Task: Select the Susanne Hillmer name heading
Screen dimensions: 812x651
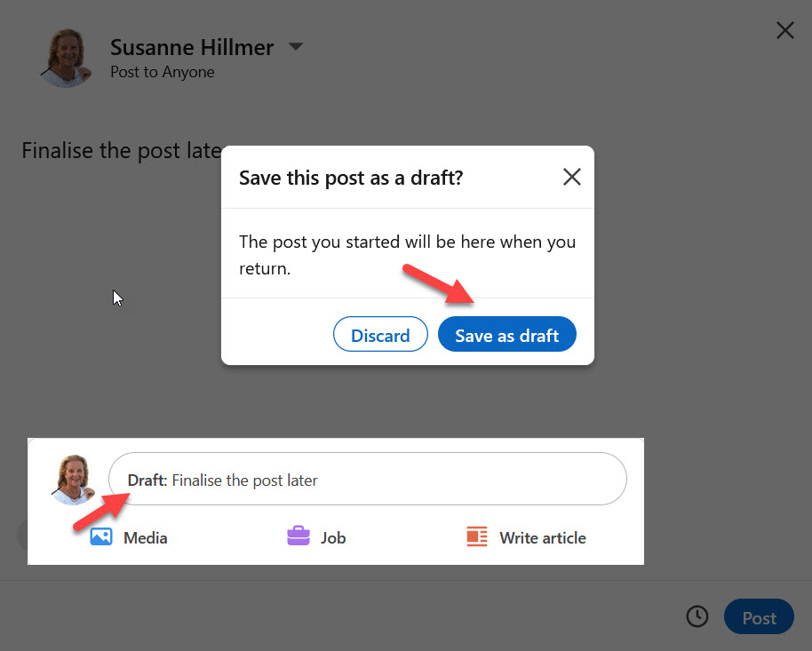Action: coord(192,47)
